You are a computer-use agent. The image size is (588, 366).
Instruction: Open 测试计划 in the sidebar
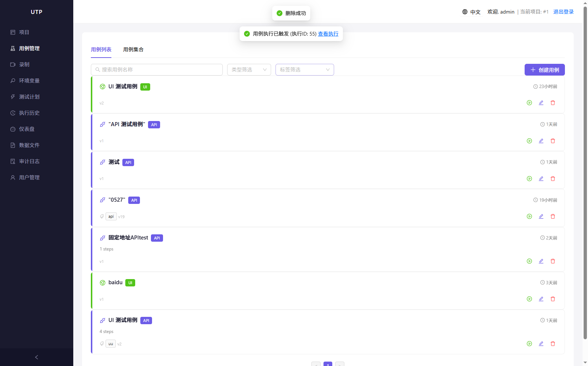[37, 97]
